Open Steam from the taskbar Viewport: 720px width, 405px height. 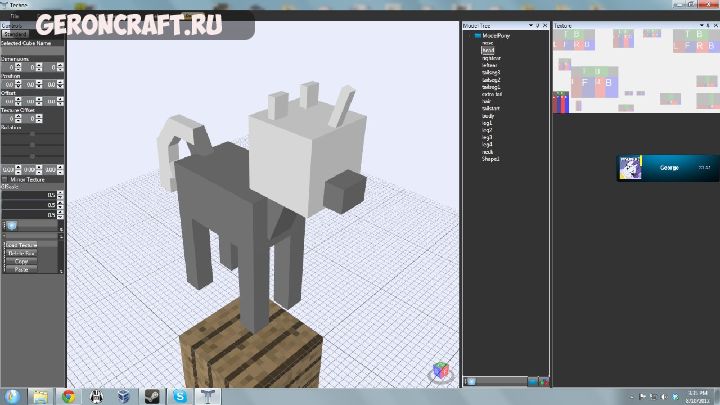[152, 396]
